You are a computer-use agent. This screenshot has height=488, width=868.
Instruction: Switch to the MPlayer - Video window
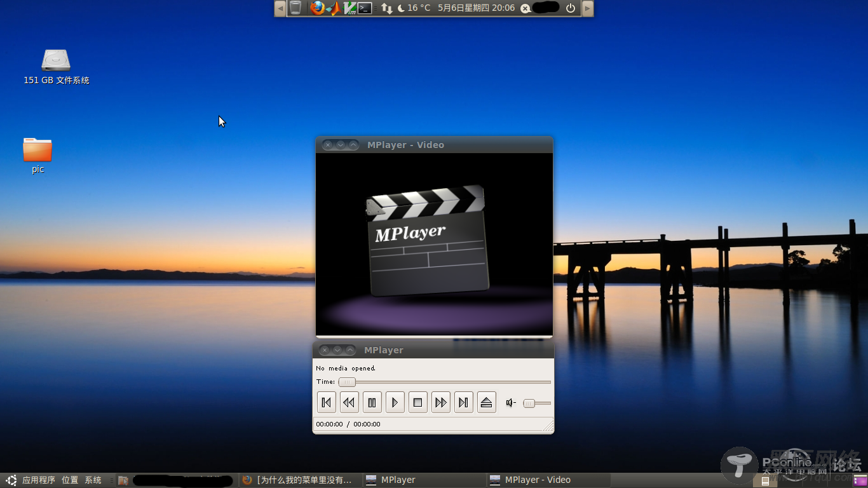pos(548,480)
